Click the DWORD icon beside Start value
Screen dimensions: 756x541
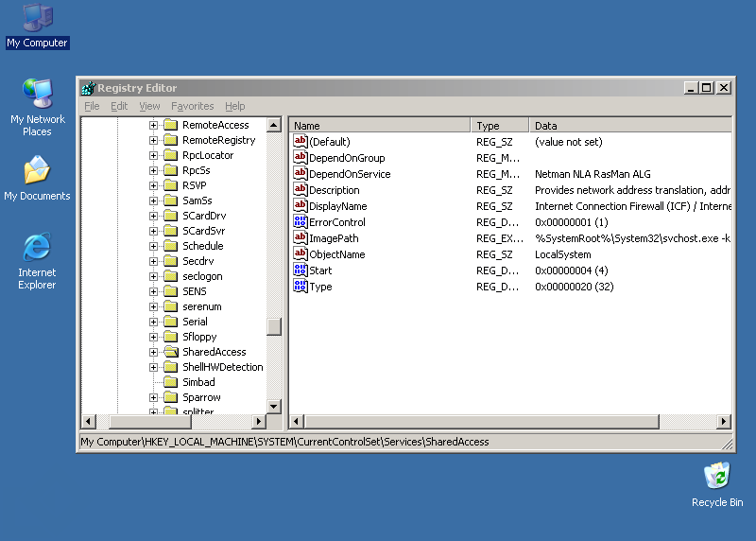tap(300, 270)
